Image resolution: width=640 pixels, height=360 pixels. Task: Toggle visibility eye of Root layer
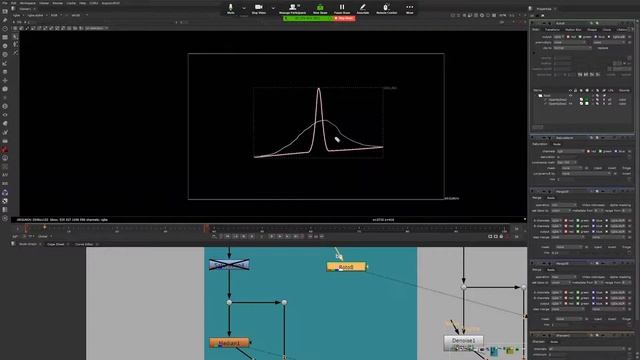570,96
